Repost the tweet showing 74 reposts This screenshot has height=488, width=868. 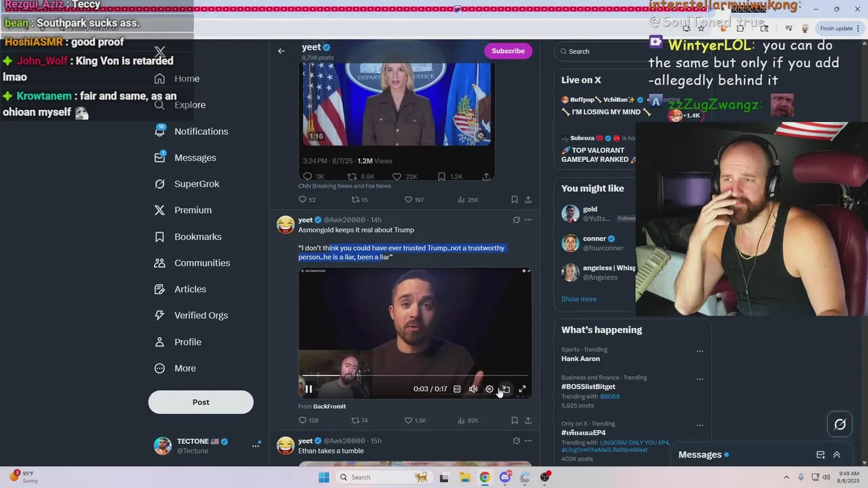(359, 420)
